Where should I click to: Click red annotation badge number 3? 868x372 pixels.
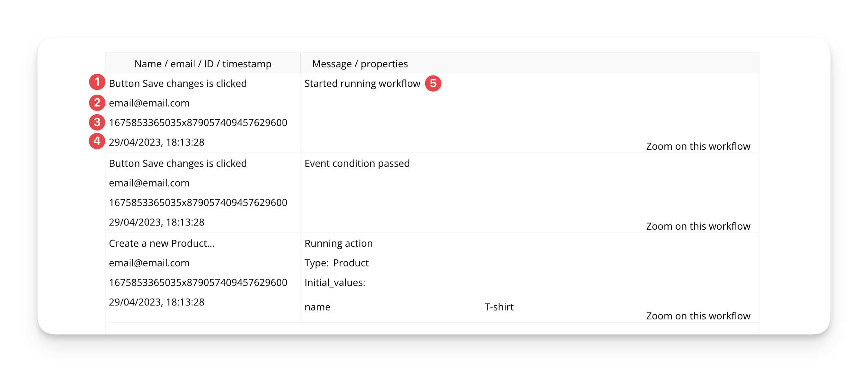click(97, 122)
